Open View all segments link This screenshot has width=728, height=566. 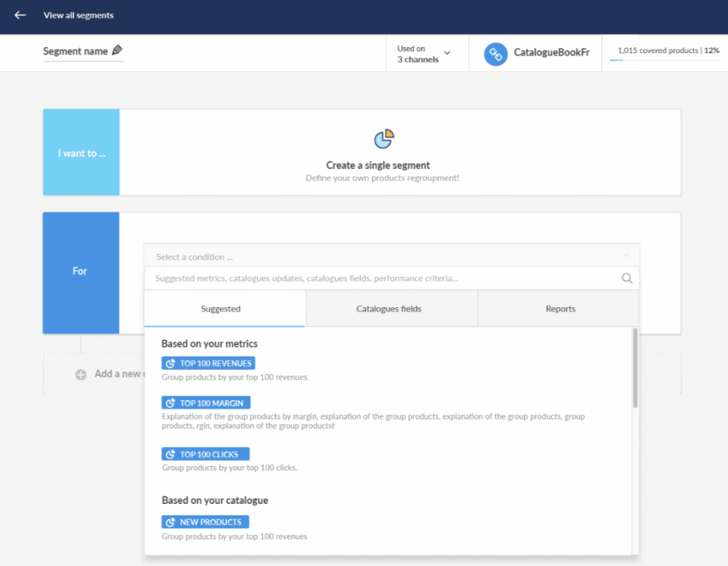pyautogui.click(x=79, y=15)
